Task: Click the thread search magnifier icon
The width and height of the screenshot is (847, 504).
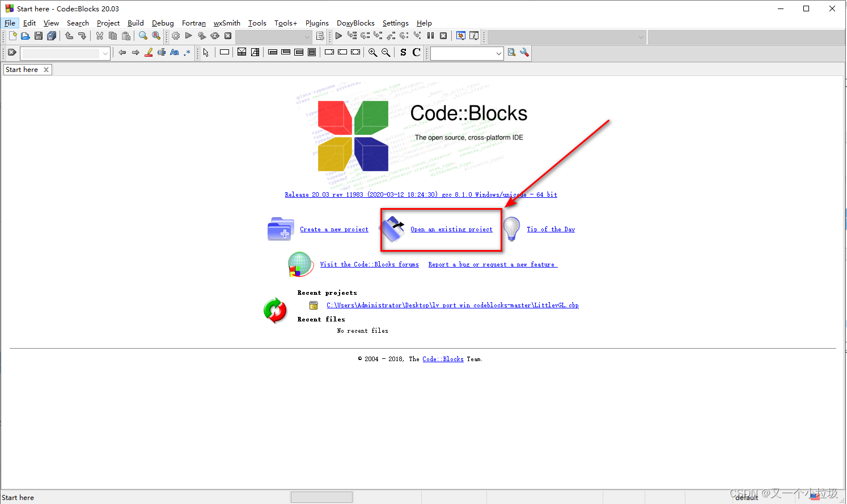Action: click(x=511, y=53)
